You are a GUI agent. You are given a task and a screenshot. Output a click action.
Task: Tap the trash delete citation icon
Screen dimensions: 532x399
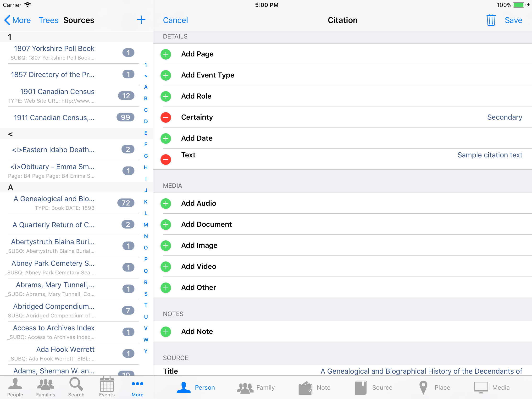tap(491, 20)
